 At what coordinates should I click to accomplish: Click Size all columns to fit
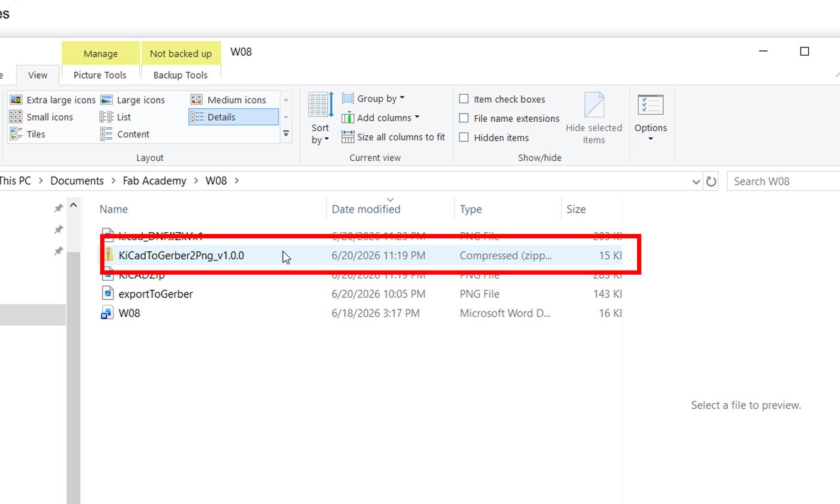[394, 137]
